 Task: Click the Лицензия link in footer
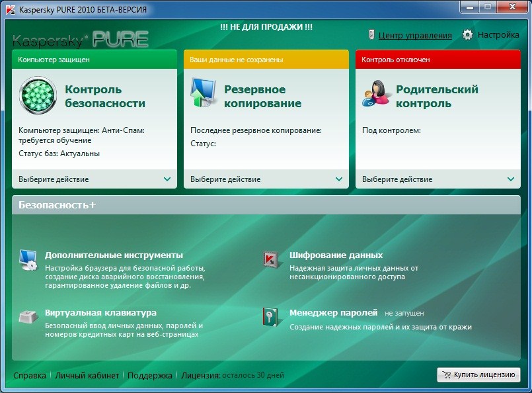[200, 376]
